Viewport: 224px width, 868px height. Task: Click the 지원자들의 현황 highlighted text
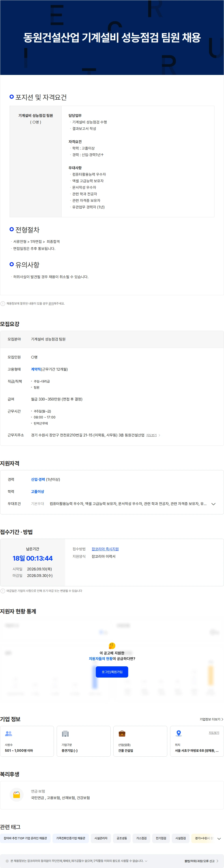click(x=101, y=659)
